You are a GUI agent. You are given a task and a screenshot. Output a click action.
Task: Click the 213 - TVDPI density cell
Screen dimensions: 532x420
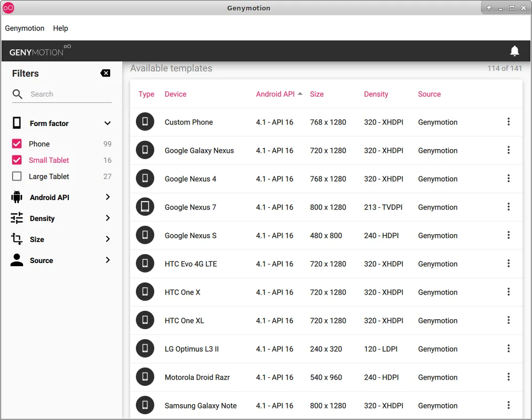(x=383, y=207)
